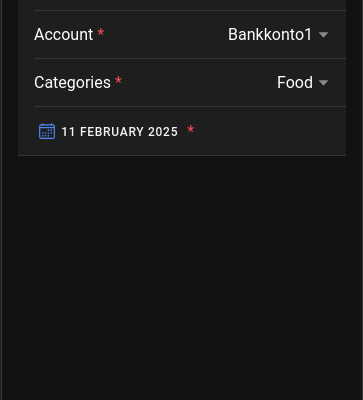Screen dimensions: 363x400
Task: Click the divider between Categories and date
Action: [x=190, y=106]
